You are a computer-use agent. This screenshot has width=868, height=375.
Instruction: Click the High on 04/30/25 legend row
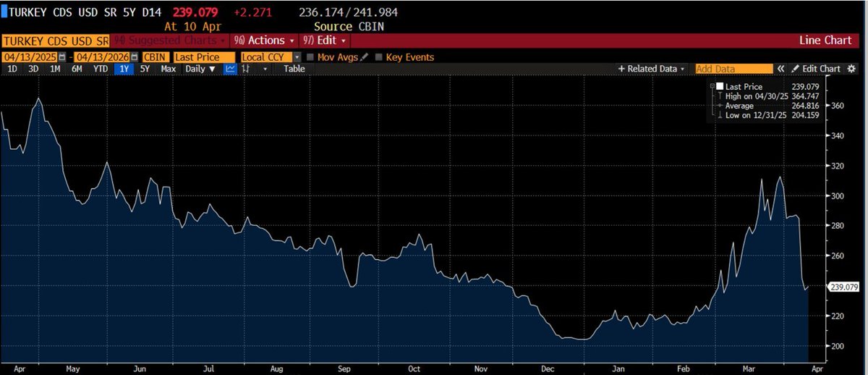[x=767, y=96]
